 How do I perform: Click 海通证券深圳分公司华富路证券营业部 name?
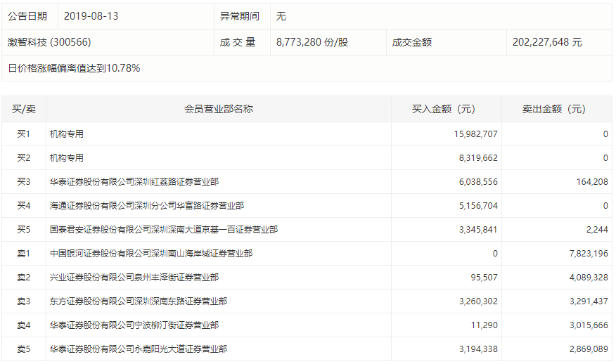[147, 205]
